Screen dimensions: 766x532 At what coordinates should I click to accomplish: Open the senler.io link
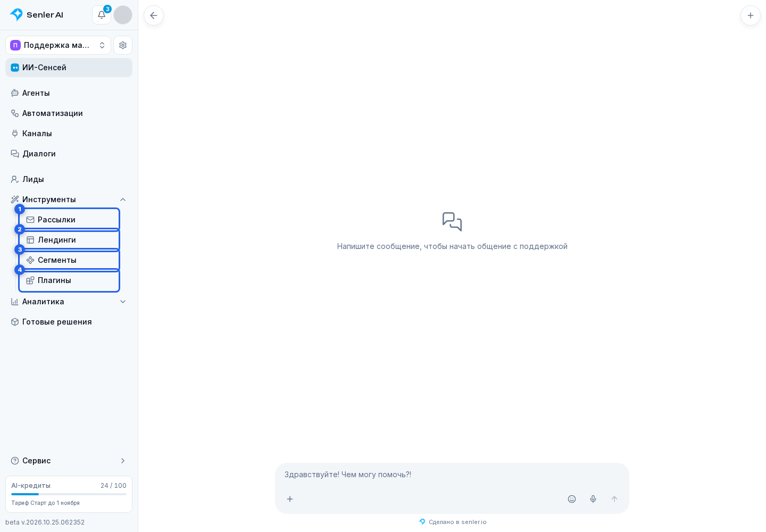(453, 522)
